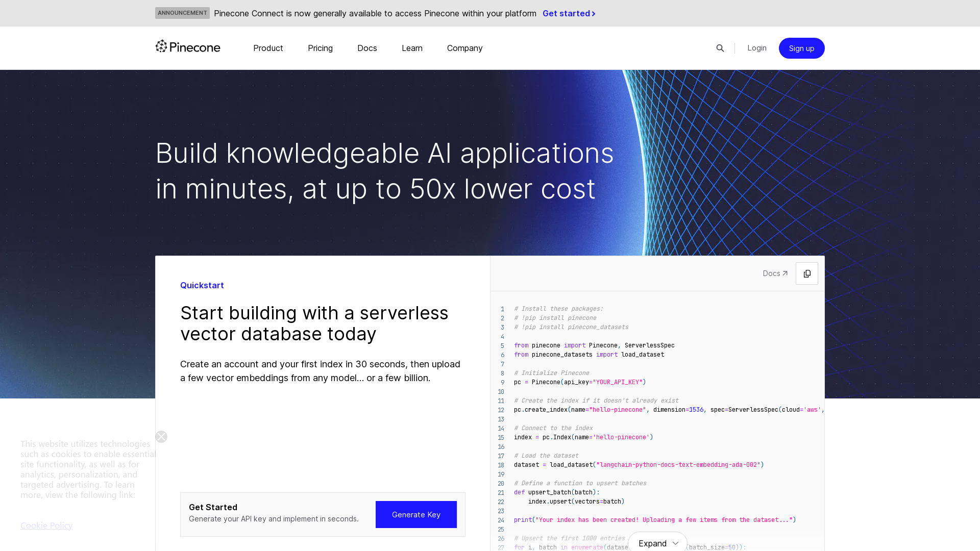The width and height of the screenshot is (980, 551).
Task: Click the comment '# Initialize Pinecone'
Action: (551, 373)
